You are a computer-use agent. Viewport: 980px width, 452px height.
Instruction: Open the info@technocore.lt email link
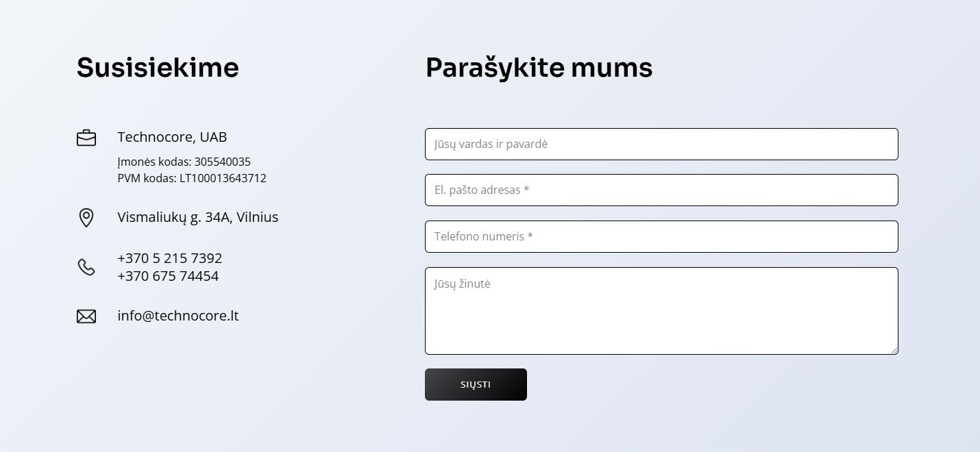click(178, 316)
